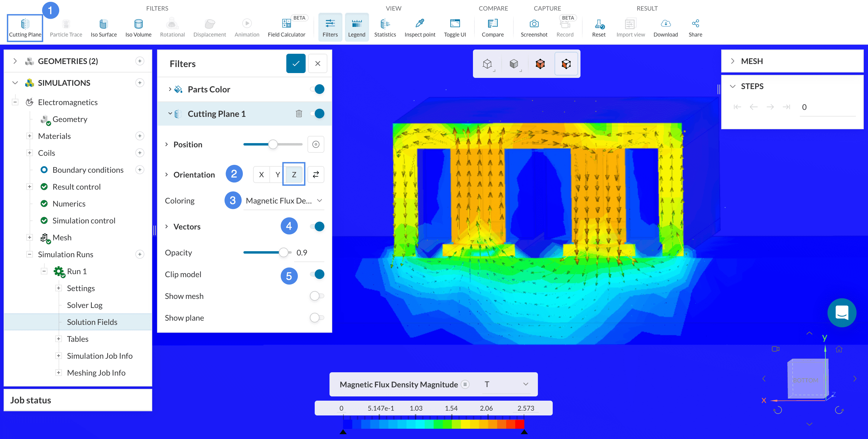Set cutting plane orientation to X
Viewport: 868px width, 439px height.
261,175
